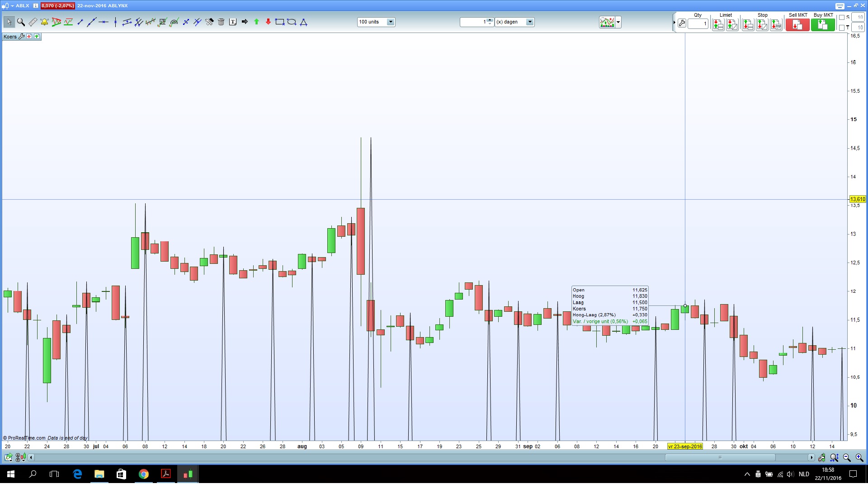868x488 pixels.
Task: Expand the indicators chart dropdown arrow
Action: pos(618,22)
